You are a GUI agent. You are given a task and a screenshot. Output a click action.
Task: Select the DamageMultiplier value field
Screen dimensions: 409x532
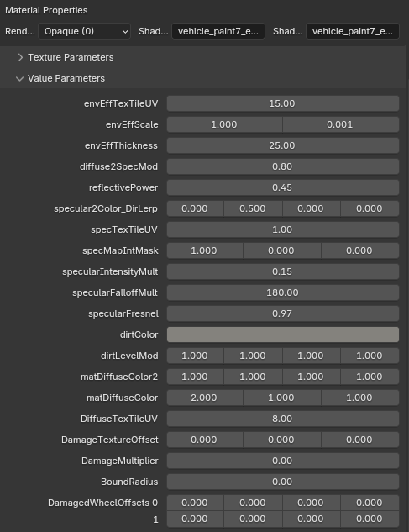[x=283, y=461]
